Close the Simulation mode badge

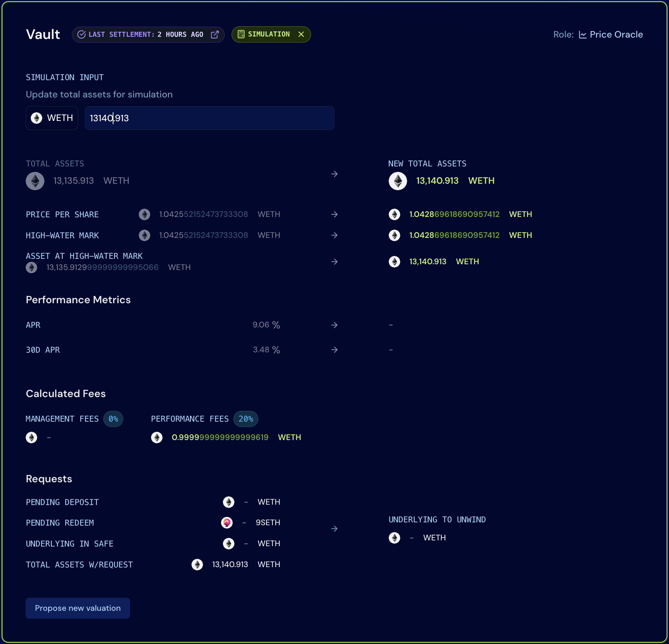[x=301, y=34]
